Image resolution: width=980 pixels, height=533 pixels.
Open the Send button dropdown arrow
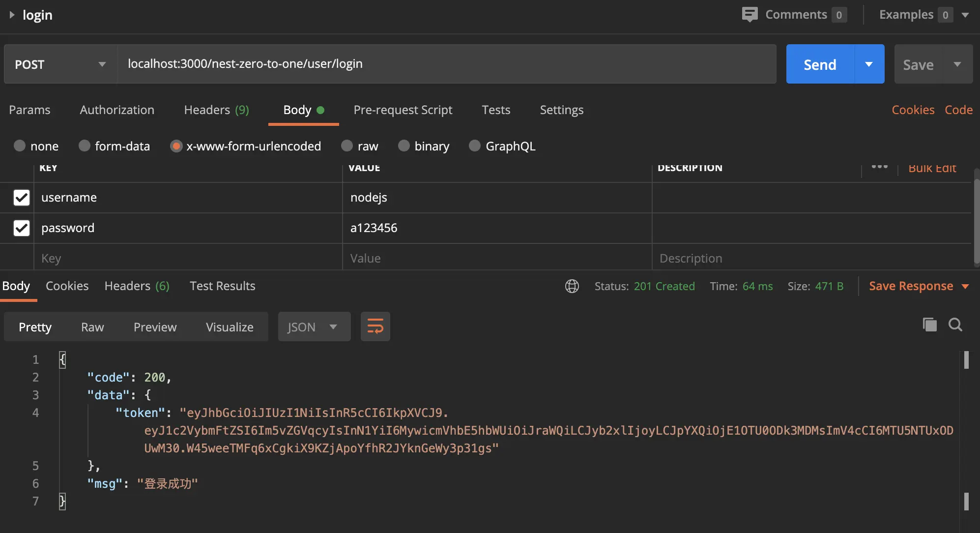coord(869,64)
